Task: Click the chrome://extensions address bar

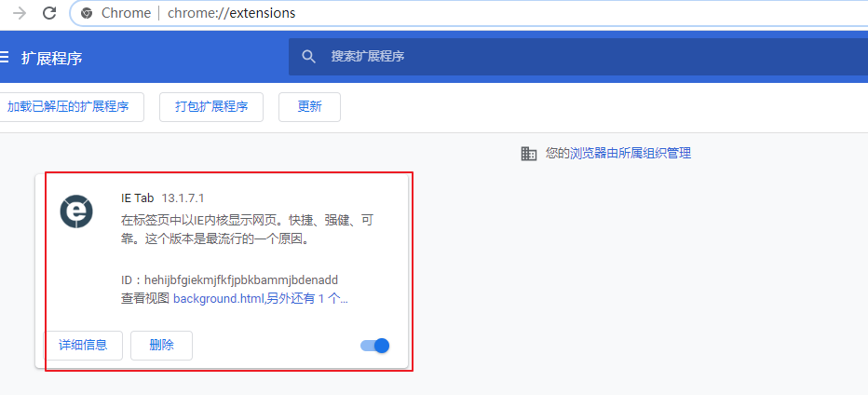Action: (x=470, y=13)
